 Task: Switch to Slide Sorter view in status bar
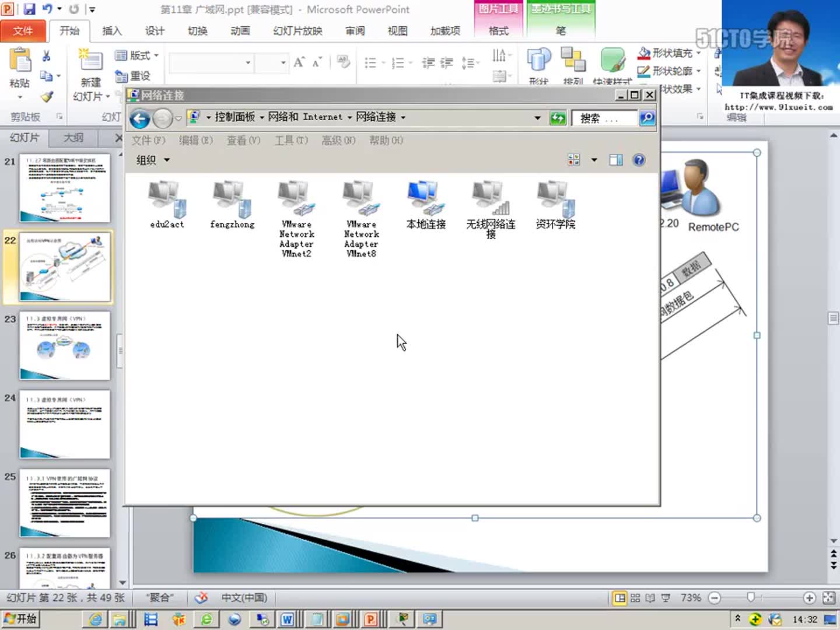tap(635, 598)
